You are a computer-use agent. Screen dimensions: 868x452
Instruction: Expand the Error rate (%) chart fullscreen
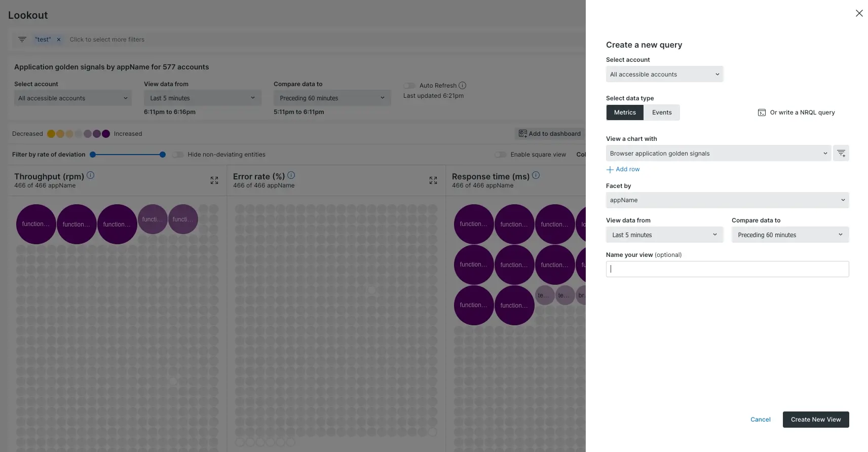tap(433, 180)
